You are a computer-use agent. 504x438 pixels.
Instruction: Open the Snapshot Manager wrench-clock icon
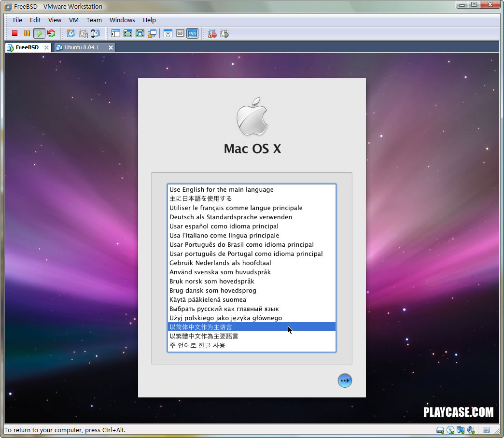pyautogui.click(x=96, y=33)
